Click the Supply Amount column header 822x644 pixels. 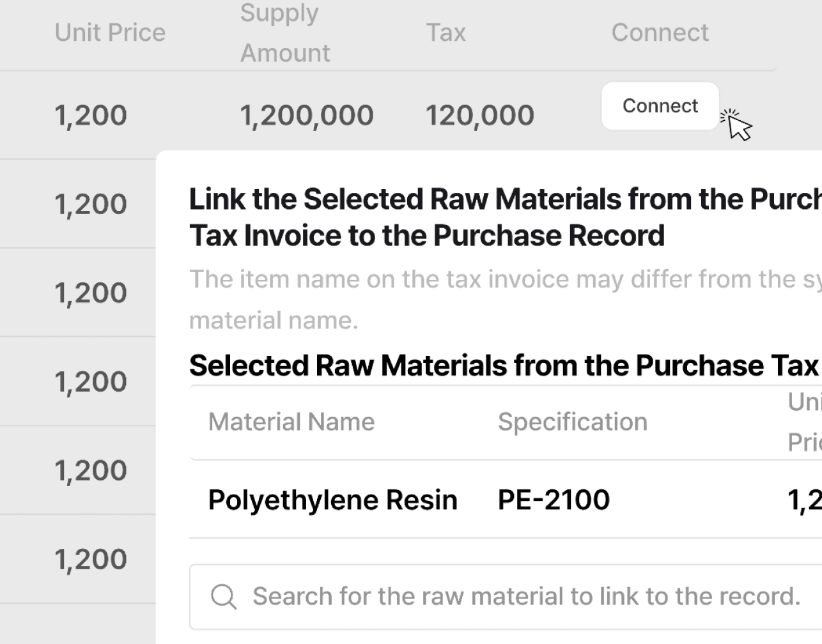pyautogui.click(x=285, y=33)
